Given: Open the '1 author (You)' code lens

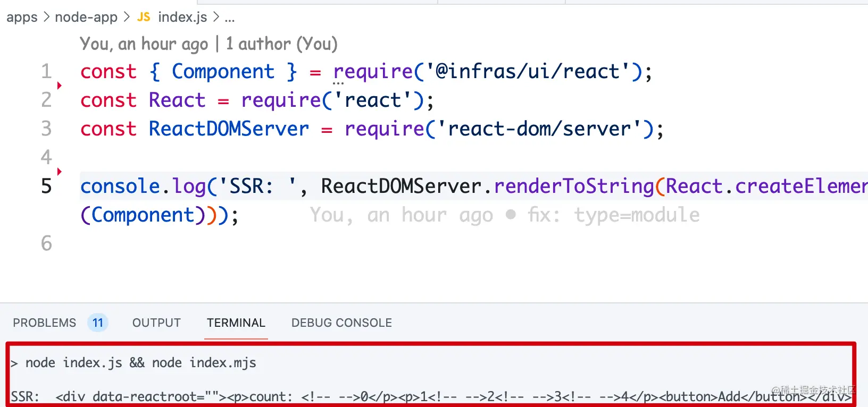Looking at the screenshot, I should tap(281, 44).
